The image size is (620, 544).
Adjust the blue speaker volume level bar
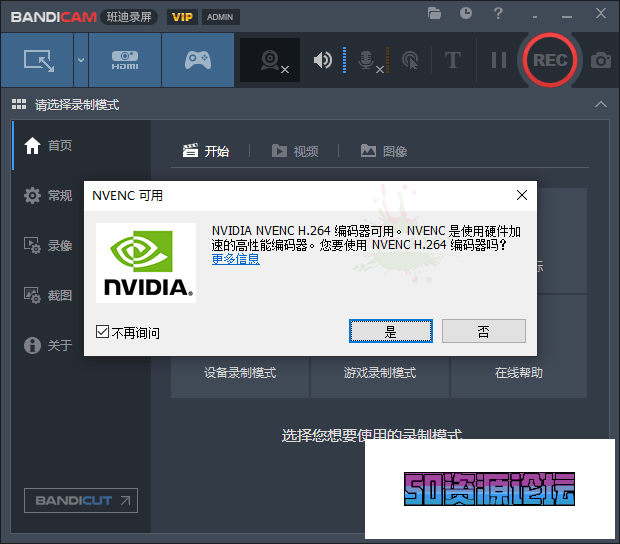[344, 60]
